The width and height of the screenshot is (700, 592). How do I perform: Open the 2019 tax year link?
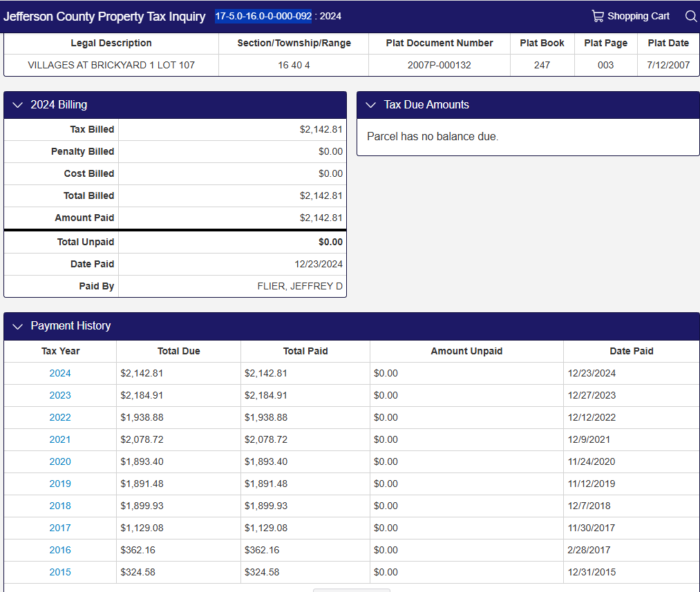60,484
